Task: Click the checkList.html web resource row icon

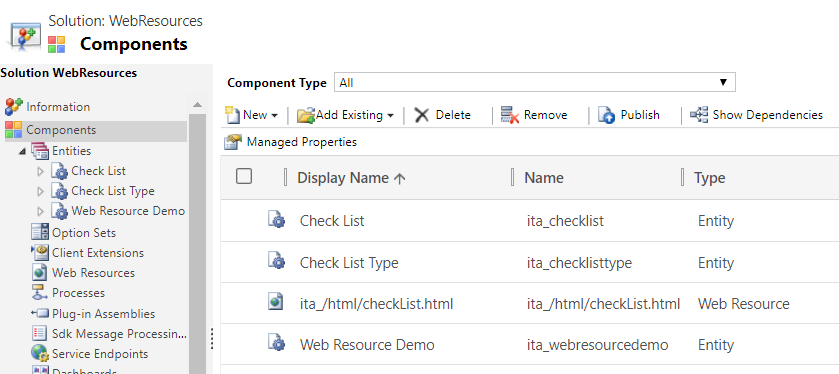Action: [x=276, y=302]
